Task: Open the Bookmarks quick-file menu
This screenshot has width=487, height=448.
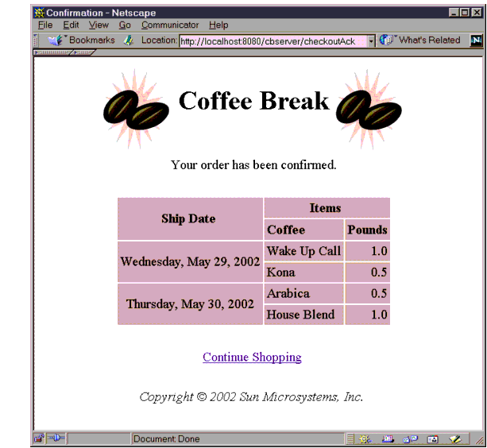Action: click(x=81, y=41)
